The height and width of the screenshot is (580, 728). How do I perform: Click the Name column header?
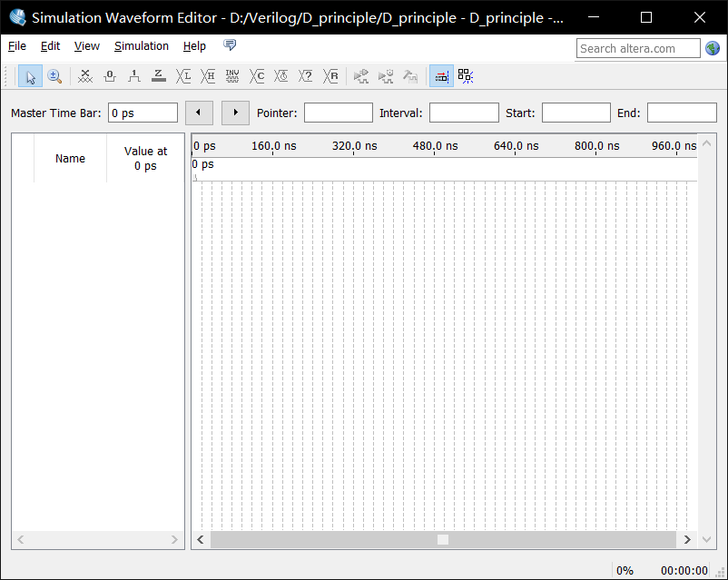(x=70, y=158)
